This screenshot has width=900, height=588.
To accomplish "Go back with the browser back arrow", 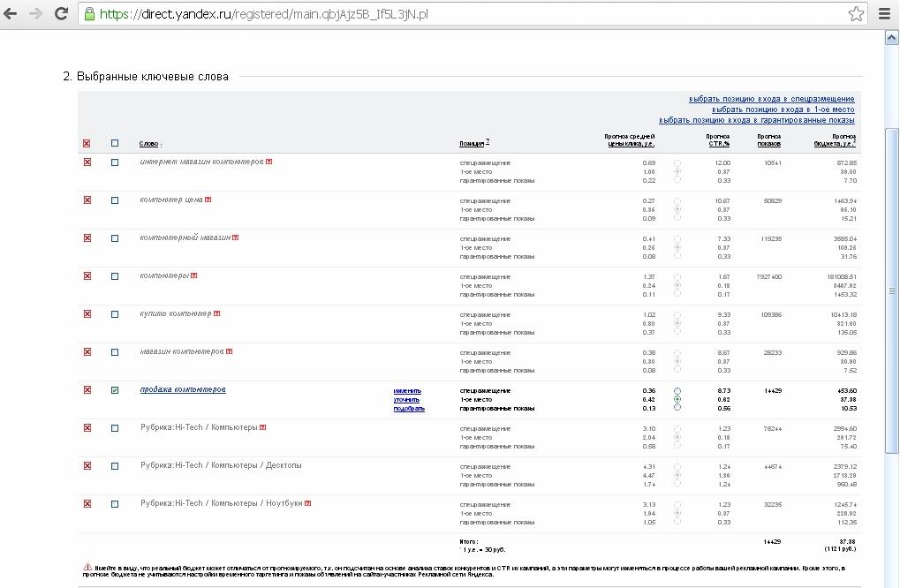I will [11, 14].
